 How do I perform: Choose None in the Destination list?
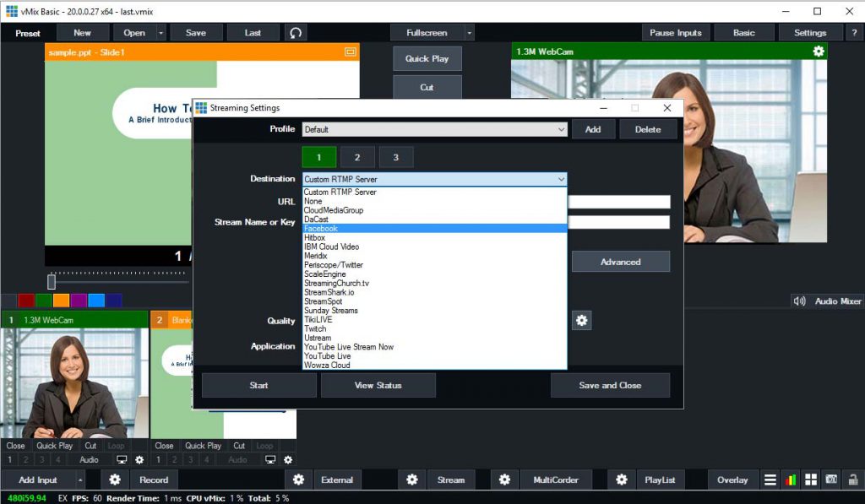point(435,201)
